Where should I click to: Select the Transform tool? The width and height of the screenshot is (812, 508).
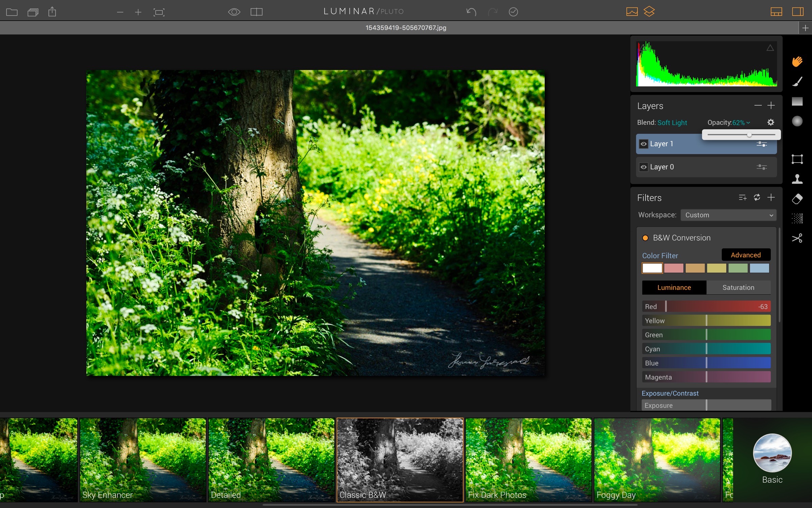pyautogui.click(x=797, y=159)
